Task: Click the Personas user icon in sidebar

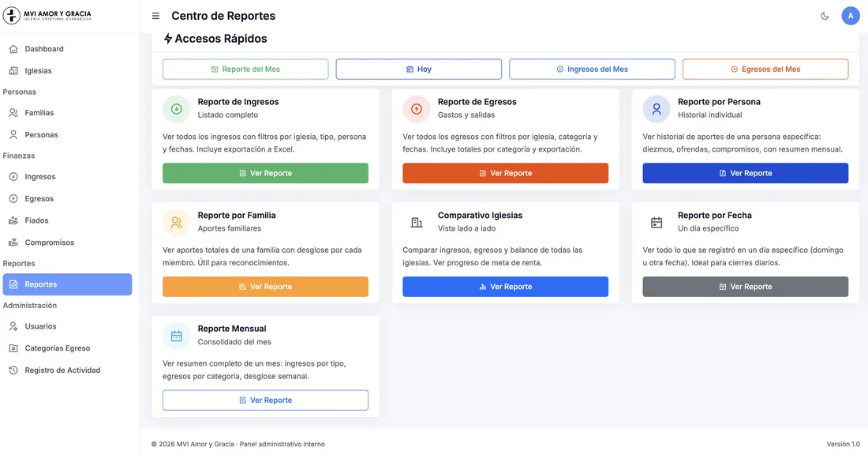Action: pyautogui.click(x=13, y=134)
